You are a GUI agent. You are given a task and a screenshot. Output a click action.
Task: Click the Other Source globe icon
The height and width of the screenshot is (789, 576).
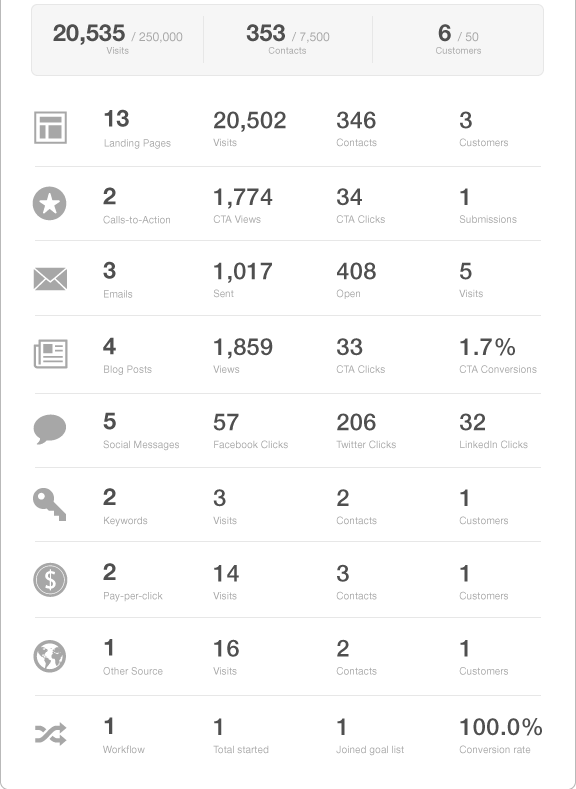pos(50,656)
